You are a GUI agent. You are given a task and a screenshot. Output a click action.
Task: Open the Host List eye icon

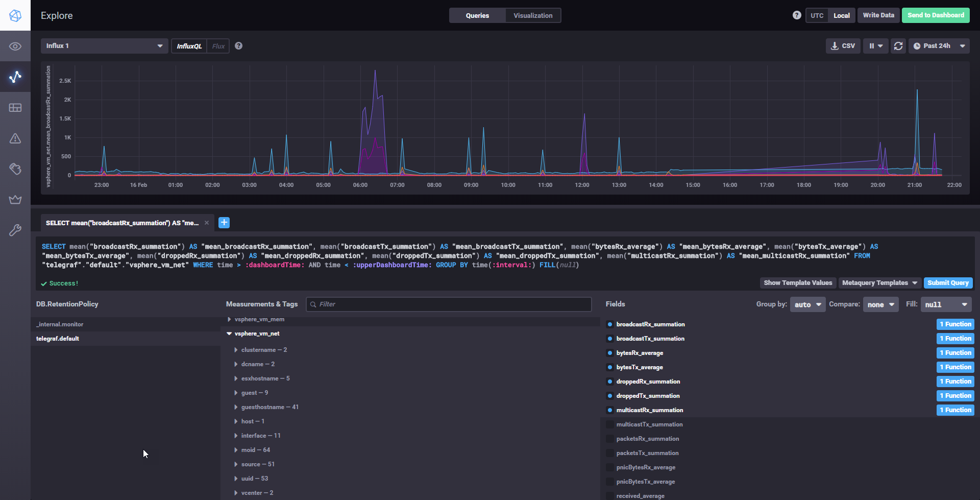pyautogui.click(x=15, y=46)
